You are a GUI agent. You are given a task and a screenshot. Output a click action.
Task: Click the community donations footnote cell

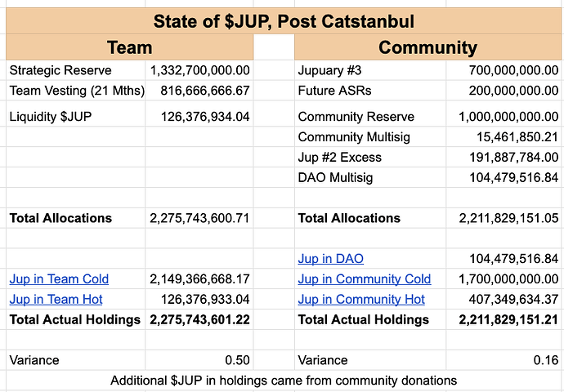[x=284, y=381]
